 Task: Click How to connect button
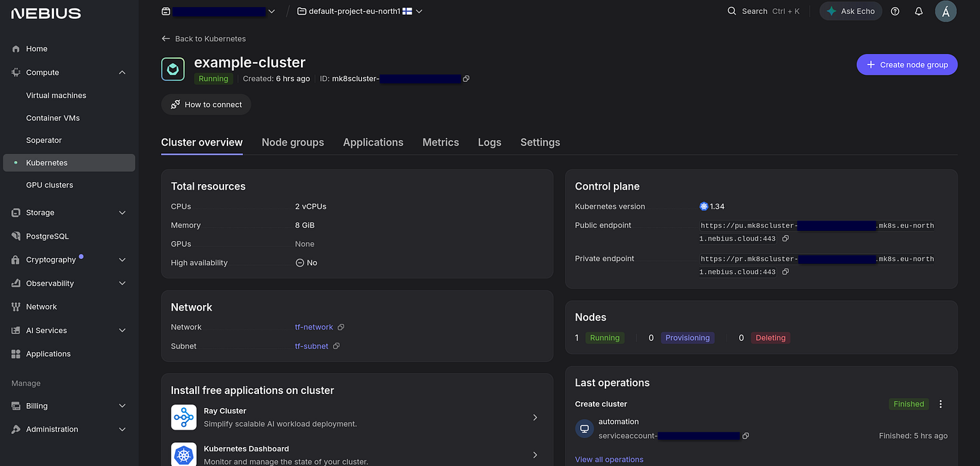point(206,104)
